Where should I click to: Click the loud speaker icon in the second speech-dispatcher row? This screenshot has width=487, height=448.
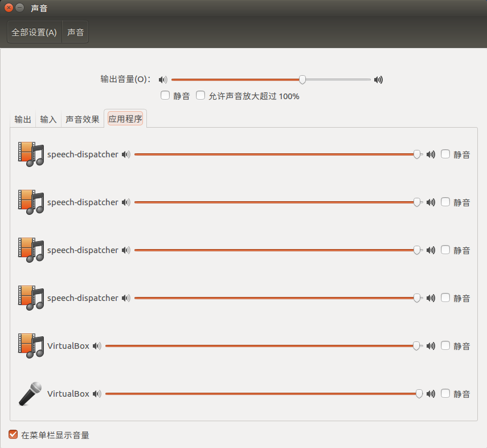pyautogui.click(x=431, y=202)
